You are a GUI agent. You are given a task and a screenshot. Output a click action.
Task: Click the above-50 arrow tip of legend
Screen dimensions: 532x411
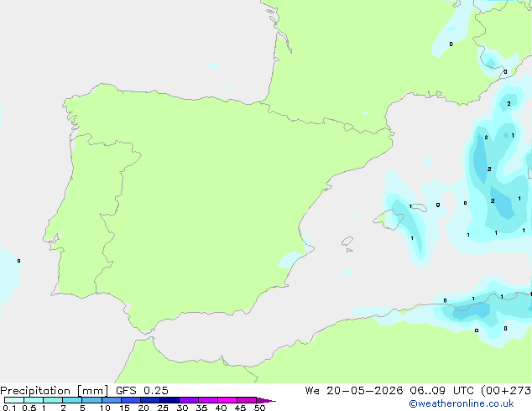pos(265,400)
